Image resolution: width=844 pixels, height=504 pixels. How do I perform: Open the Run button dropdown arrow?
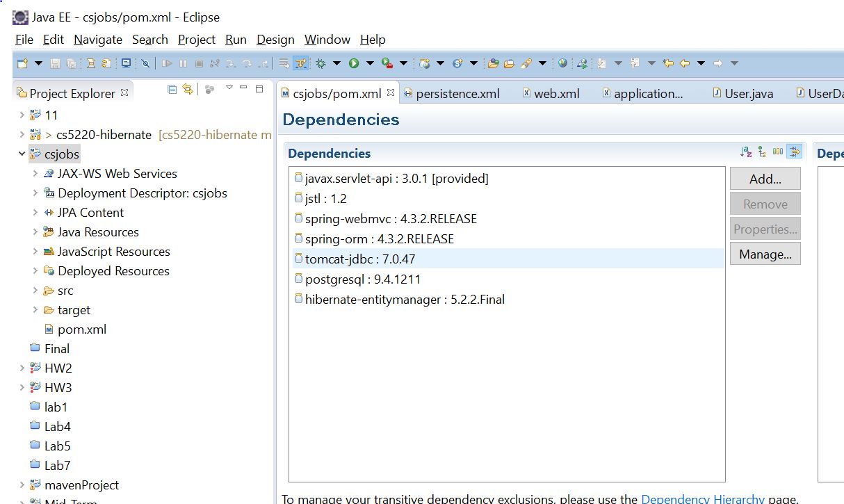[370, 63]
